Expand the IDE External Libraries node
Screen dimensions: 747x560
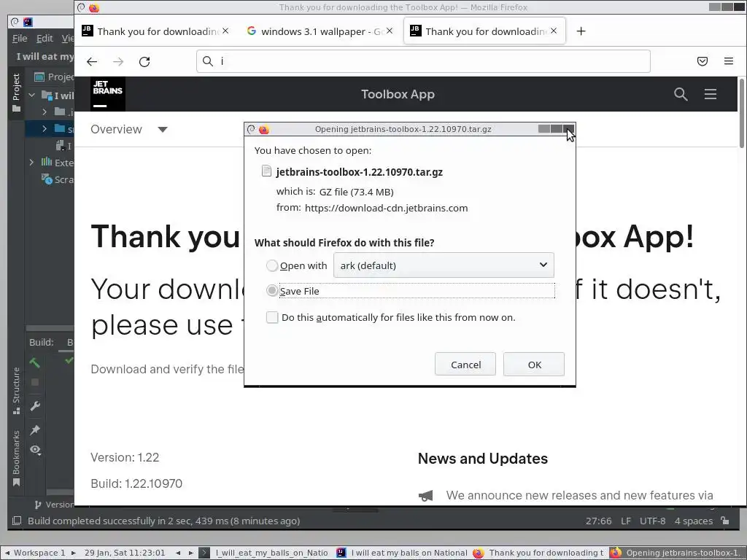click(x=31, y=163)
